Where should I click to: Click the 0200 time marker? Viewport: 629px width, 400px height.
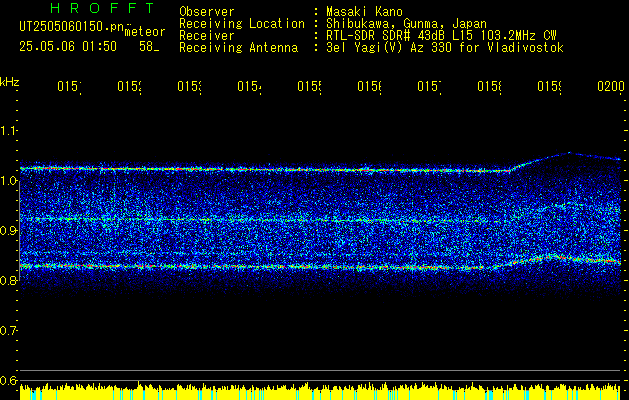point(611,86)
